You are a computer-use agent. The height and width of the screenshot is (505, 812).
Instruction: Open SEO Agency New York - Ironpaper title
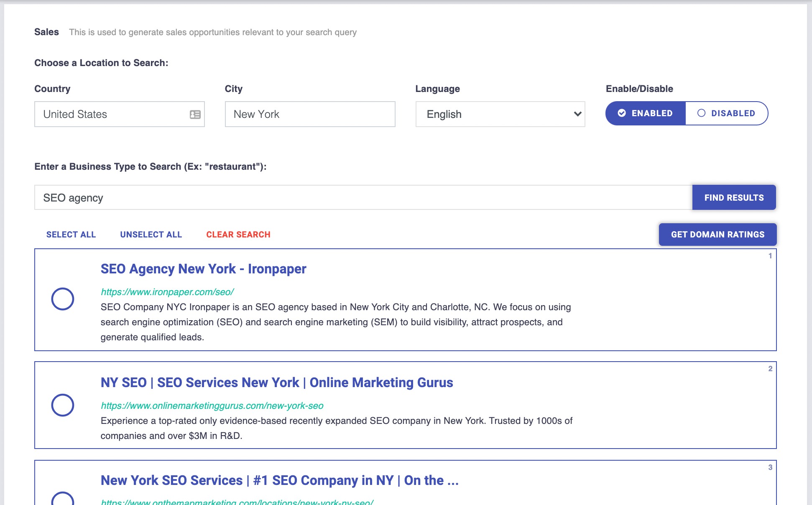tap(203, 269)
